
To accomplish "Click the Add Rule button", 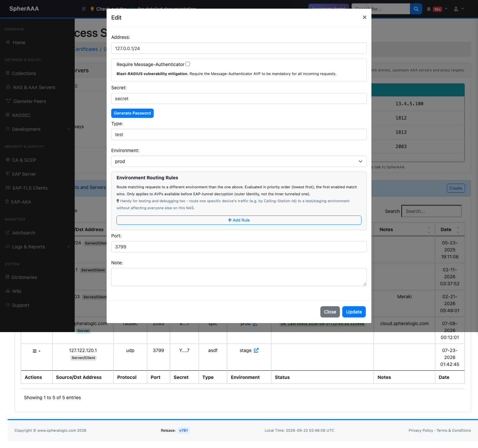I will pyautogui.click(x=239, y=220).
